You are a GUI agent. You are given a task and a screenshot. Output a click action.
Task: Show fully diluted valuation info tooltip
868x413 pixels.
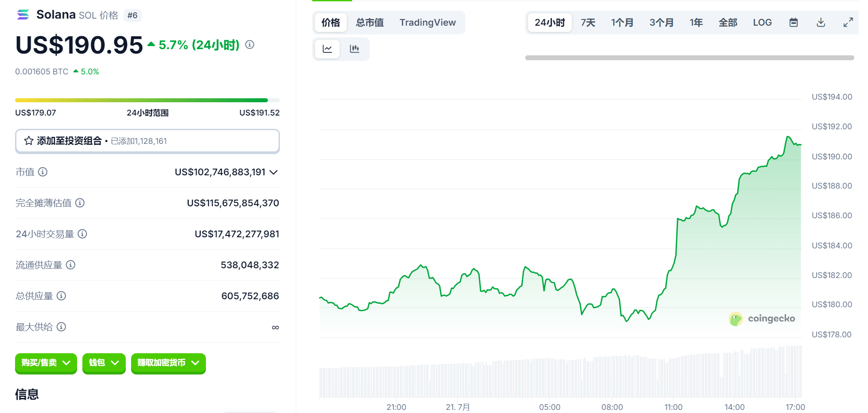tap(80, 203)
